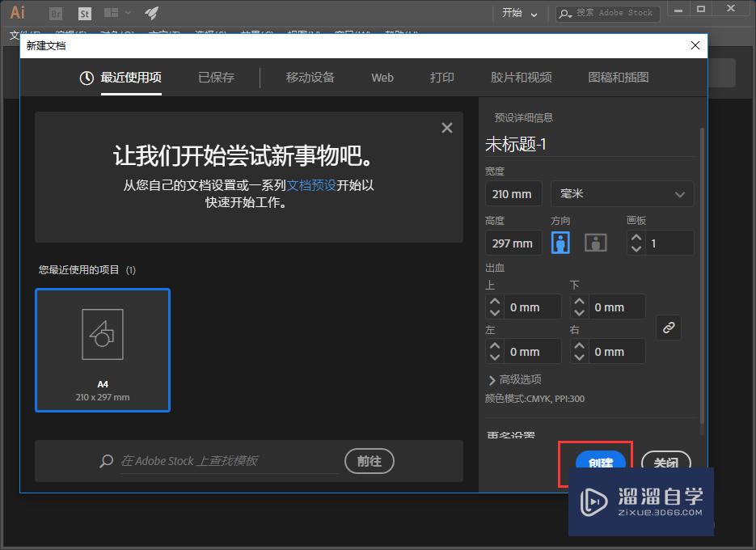Open the 移动设备 tab
Screen dimensions: 756x550
point(310,77)
